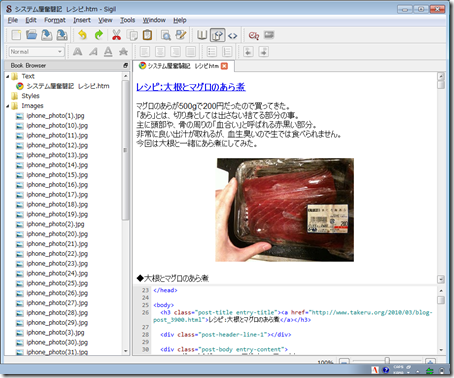Close the レシピ.htm document tab
The height and width of the screenshot is (378, 454).
(225, 66)
